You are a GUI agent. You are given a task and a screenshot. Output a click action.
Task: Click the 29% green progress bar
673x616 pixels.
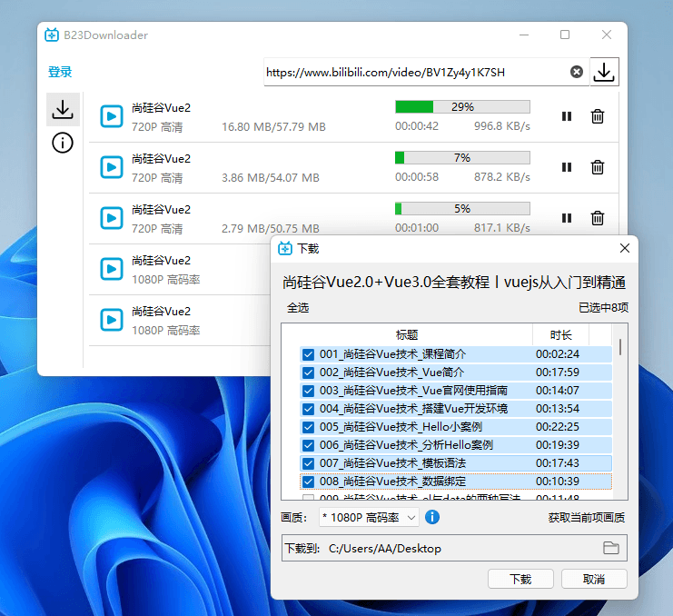coord(462,106)
